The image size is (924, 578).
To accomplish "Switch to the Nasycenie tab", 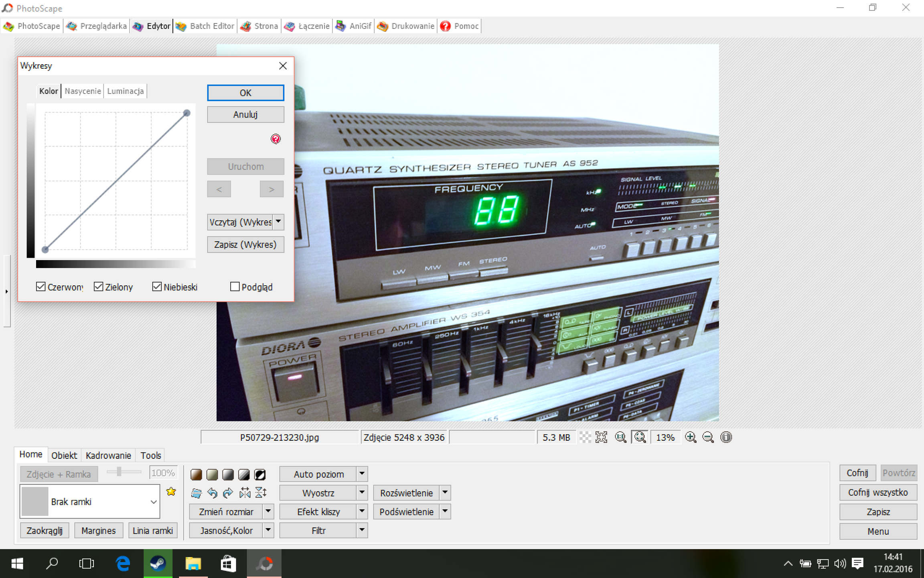I will tap(83, 91).
